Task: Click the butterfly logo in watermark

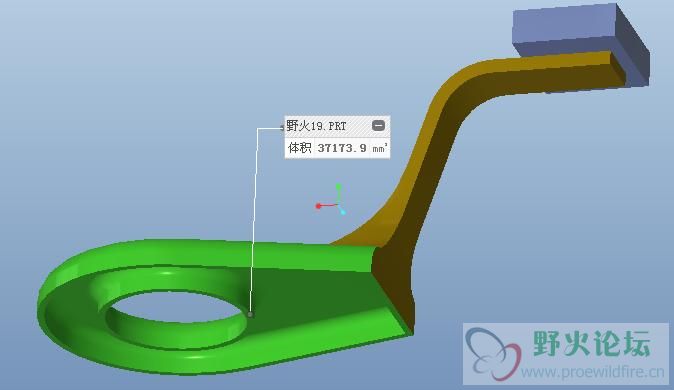Action: tap(493, 354)
